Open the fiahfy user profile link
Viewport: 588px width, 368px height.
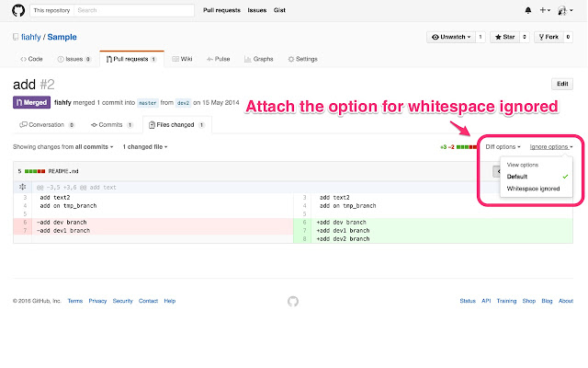point(30,37)
